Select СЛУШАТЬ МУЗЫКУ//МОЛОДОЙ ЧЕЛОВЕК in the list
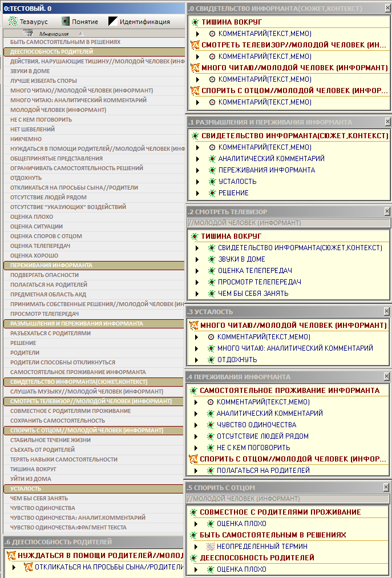Viewport: 392px width, 578px height. (x=94, y=391)
